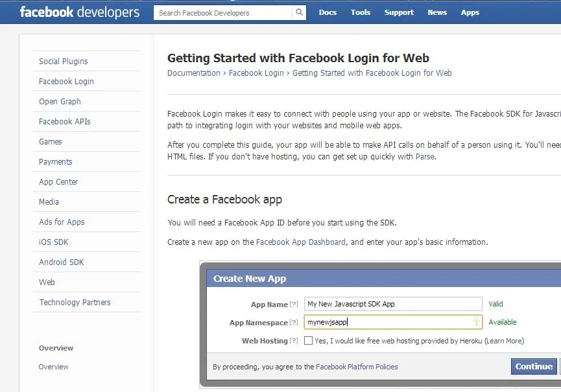561x392 pixels.
Task: Click the lower Overview sidebar link
Action: pos(53,367)
